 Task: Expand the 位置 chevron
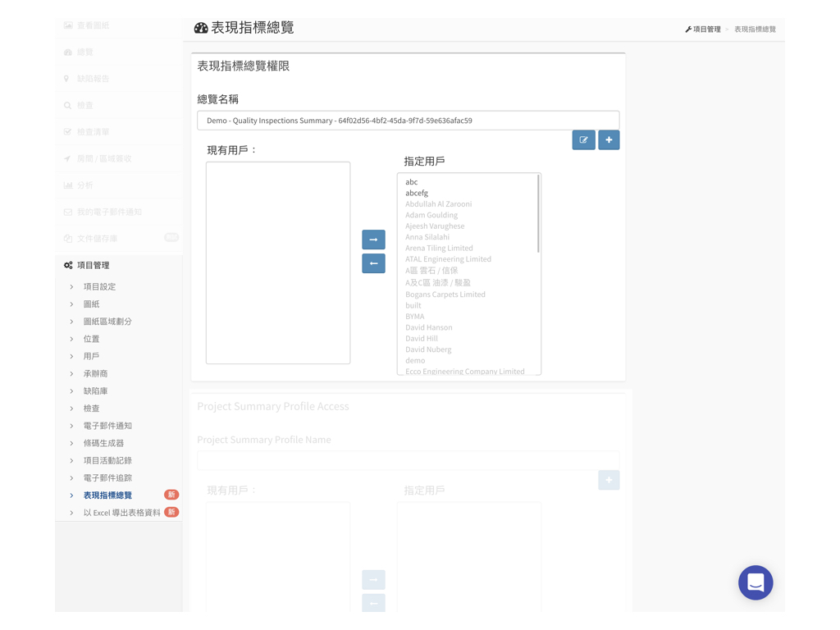(x=72, y=339)
